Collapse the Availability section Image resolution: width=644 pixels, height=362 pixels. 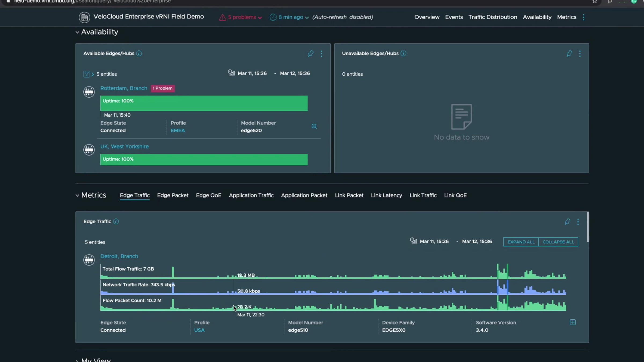pyautogui.click(x=77, y=32)
